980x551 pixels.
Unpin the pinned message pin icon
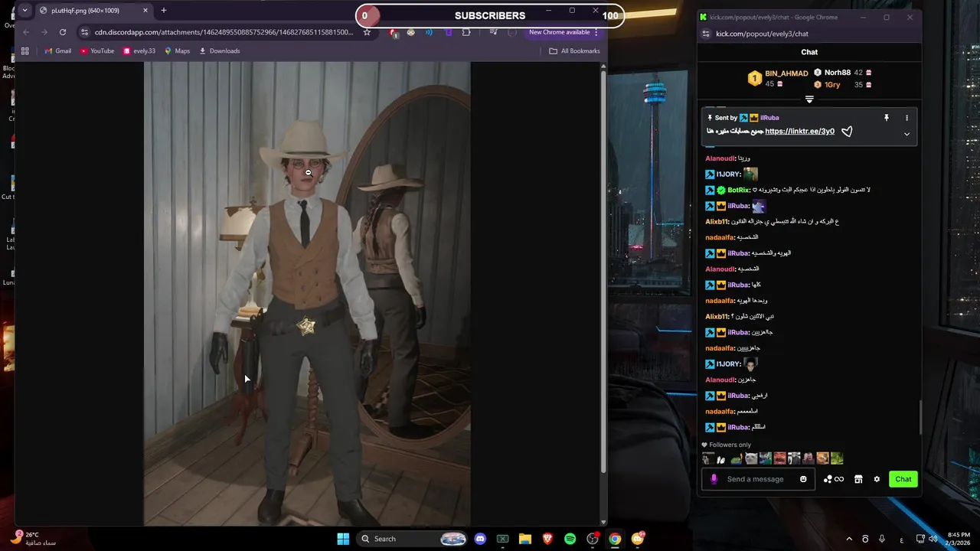click(x=887, y=118)
